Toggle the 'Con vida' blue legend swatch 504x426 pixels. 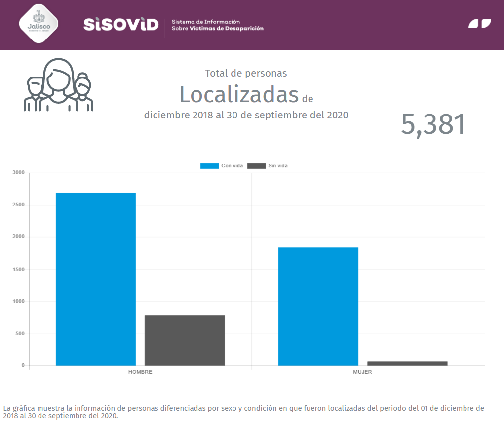[x=209, y=166]
